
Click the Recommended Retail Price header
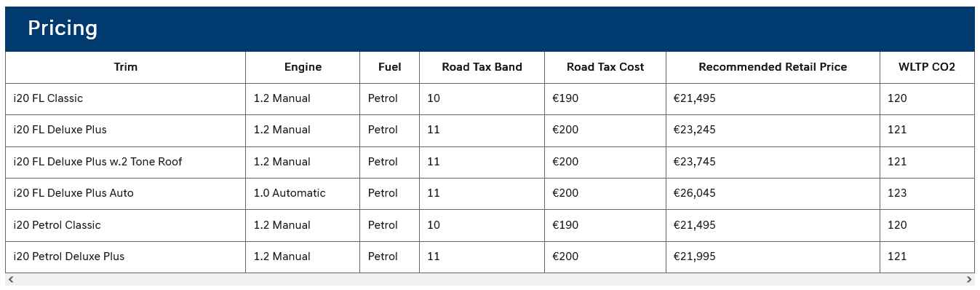[x=773, y=67]
